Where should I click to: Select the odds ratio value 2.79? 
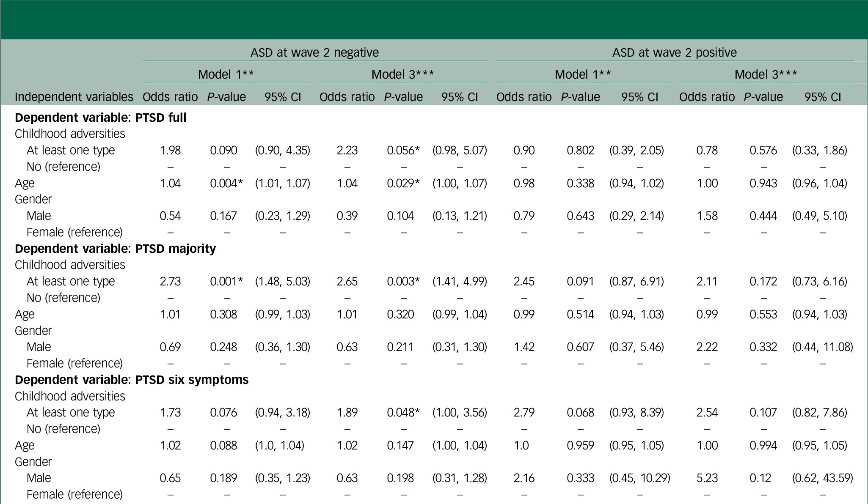(524, 412)
